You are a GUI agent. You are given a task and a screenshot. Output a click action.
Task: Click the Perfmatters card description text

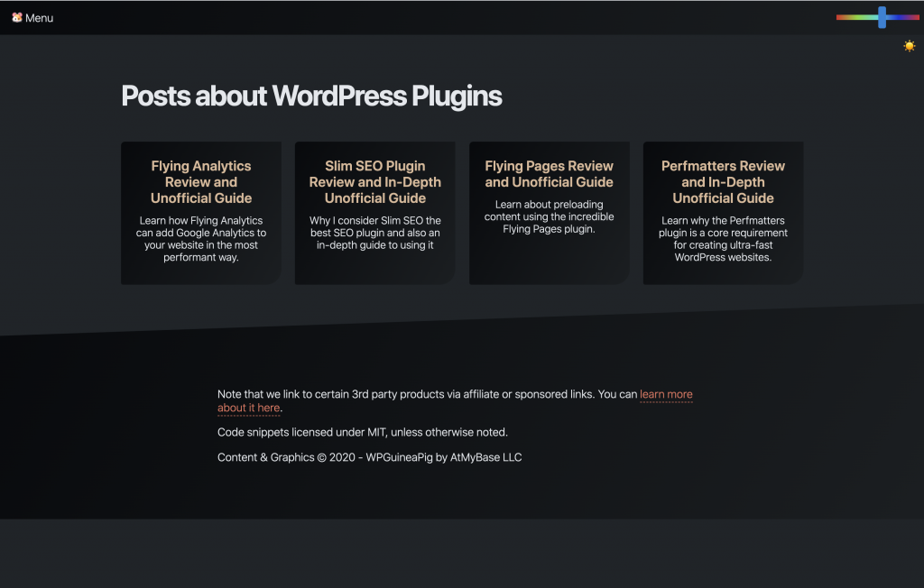tap(723, 239)
